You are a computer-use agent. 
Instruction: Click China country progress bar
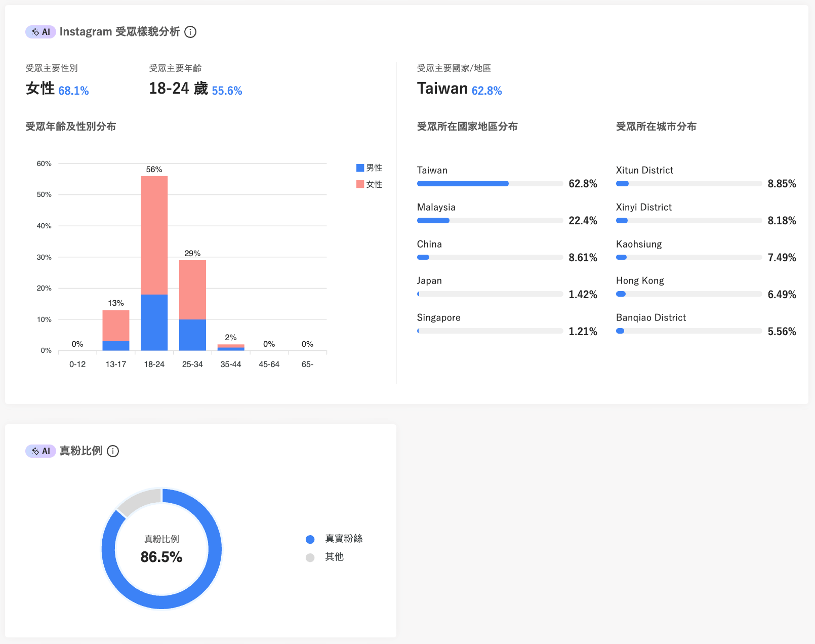pos(490,257)
